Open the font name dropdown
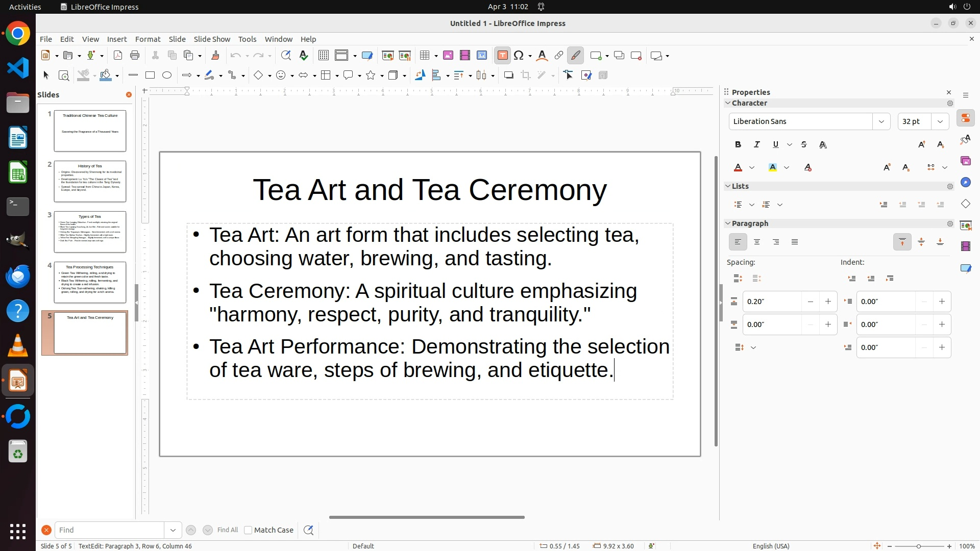Screen dimensions: 980x551 (x=881, y=121)
